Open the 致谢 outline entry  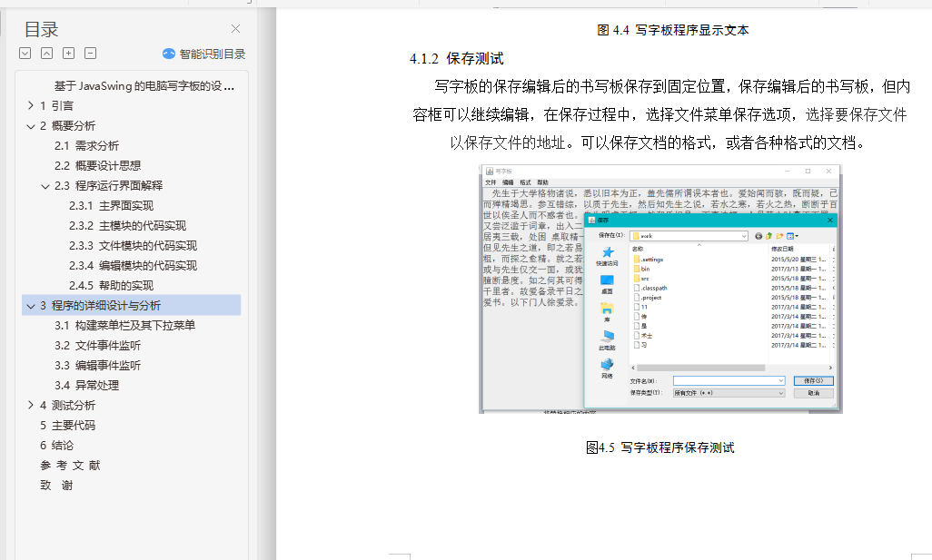[56, 486]
